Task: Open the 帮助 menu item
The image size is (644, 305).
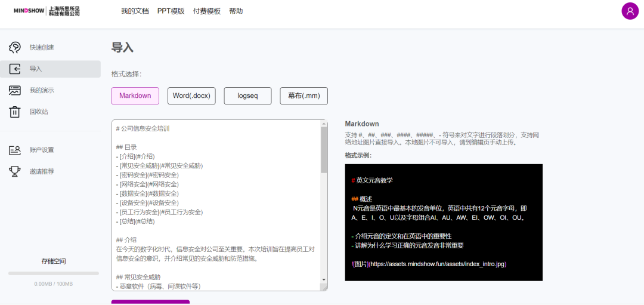Action: [x=236, y=11]
